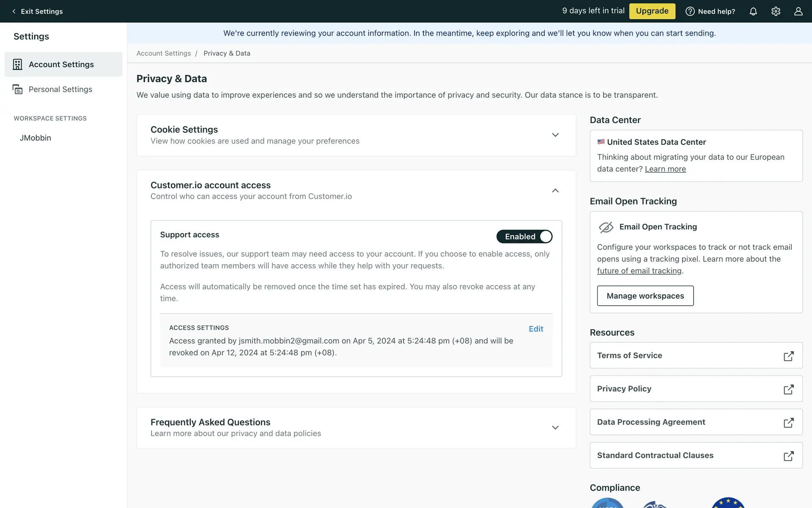This screenshot has height=508, width=812.
Task: Click the yellow Upgrade button
Action: (x=652, y=11)
